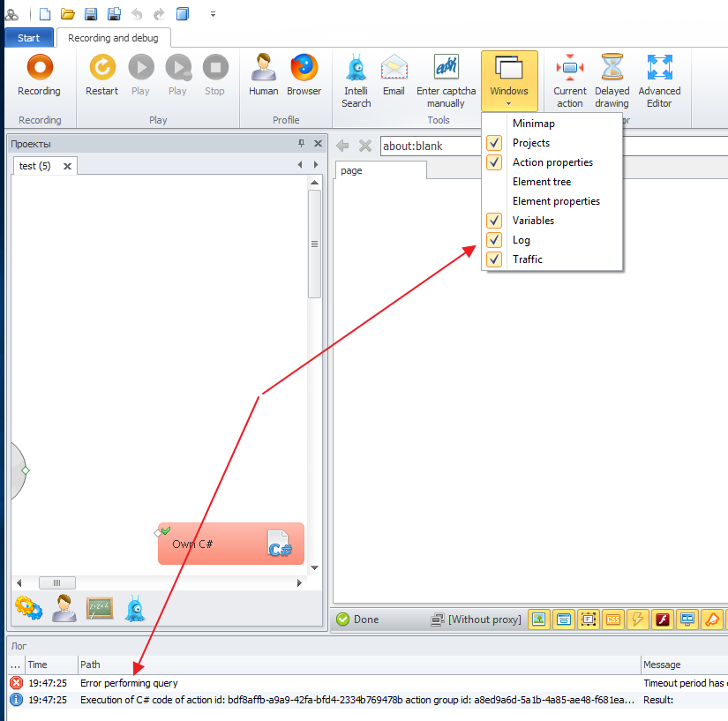Click the blue window icon in quick toolbar
Viewport: 728px width, 721px height.
tap(183, 14)
